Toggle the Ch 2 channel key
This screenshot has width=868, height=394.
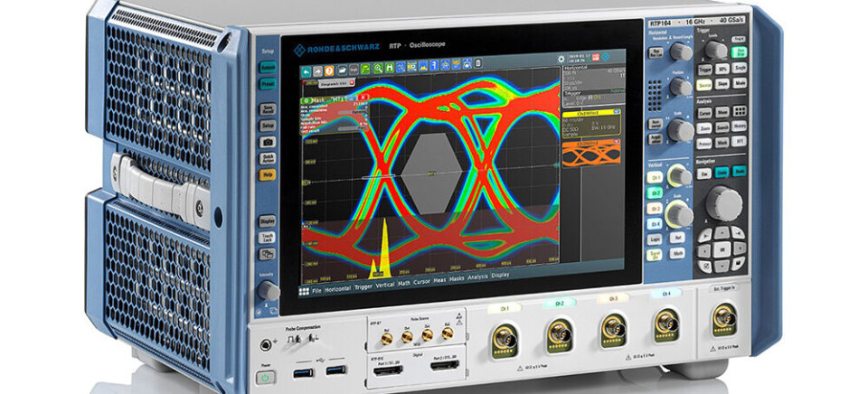point(655,193)
